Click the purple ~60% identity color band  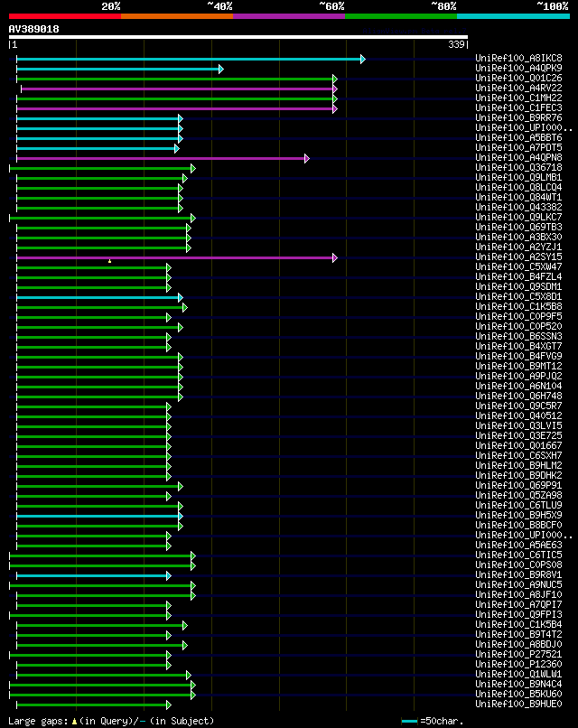(289, 16)
